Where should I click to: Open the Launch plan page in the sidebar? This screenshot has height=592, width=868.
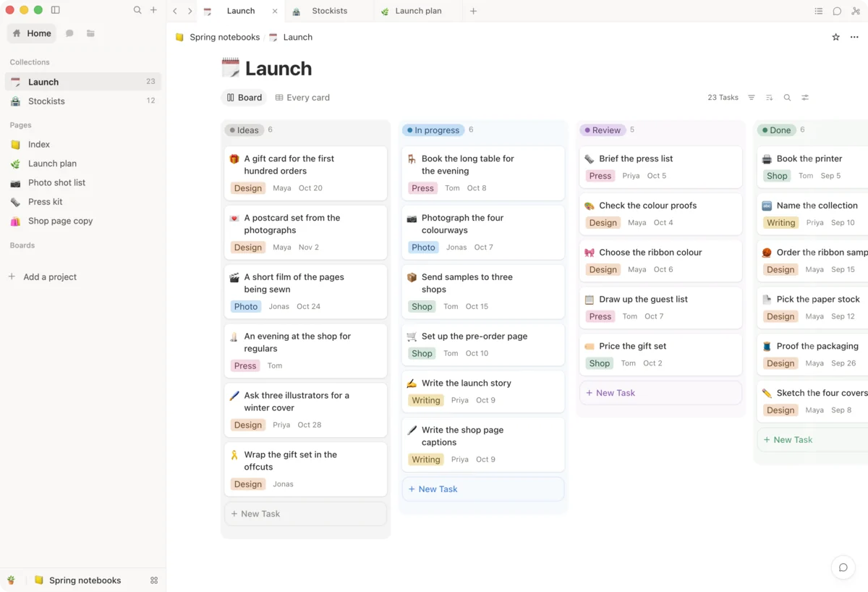[x=83, y=164]
